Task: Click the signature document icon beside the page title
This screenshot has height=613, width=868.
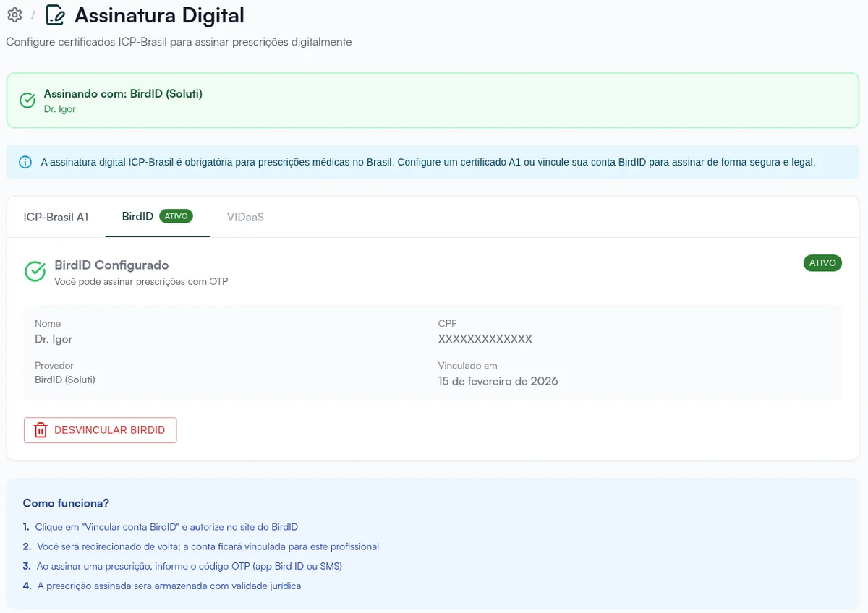Action: [x=55, y=14]
